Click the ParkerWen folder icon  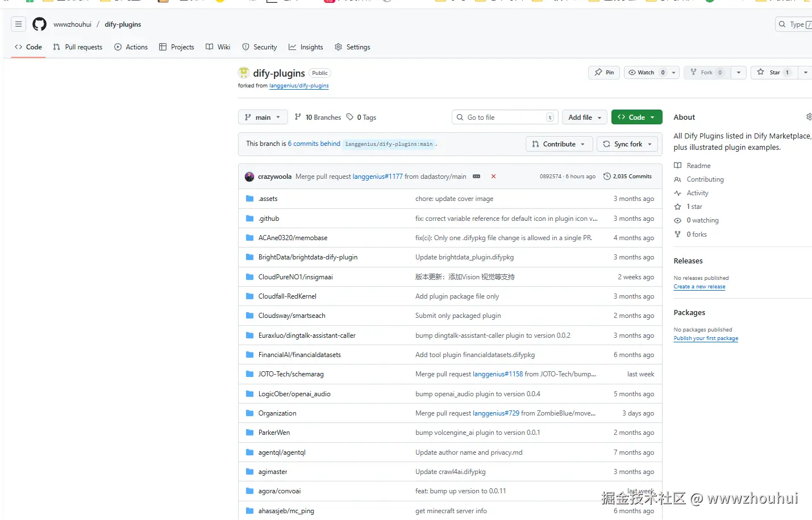[x=249, y=433]
